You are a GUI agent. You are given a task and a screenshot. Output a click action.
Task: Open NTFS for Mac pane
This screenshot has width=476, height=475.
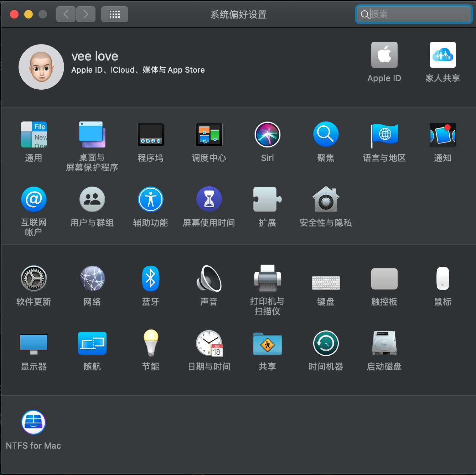pos(33,422)
